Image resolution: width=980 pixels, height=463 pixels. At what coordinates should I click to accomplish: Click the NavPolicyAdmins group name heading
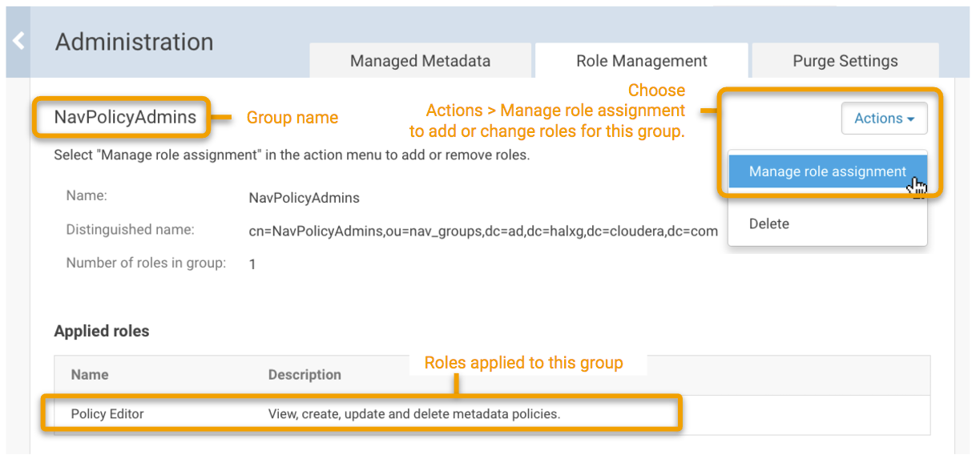click(125, 117)
